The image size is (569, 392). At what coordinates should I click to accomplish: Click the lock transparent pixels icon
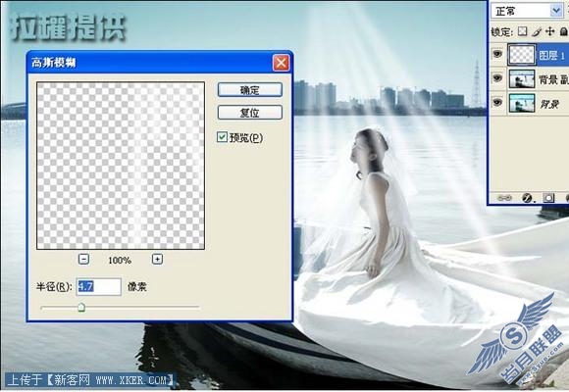pos(522,31)
